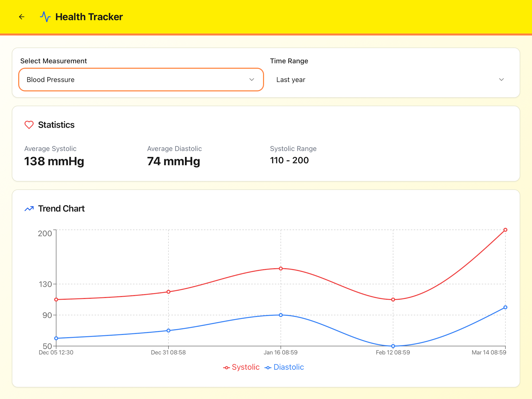Viewport: 532px width, 399px height.
Task: Click the Dec 05 12:30 axis label
Action: pos(56,352)
